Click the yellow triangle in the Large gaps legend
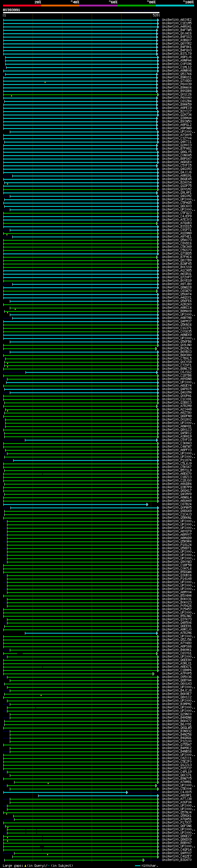This screenshot has height=868, width=197. tap(25, 865)
